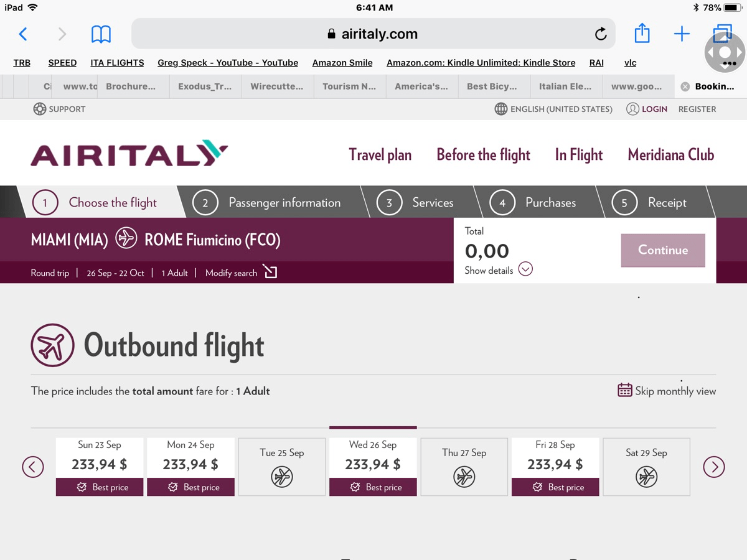Show earlier dates with left arrow
This screenshot has height=560, width=747.
[33, 466]
